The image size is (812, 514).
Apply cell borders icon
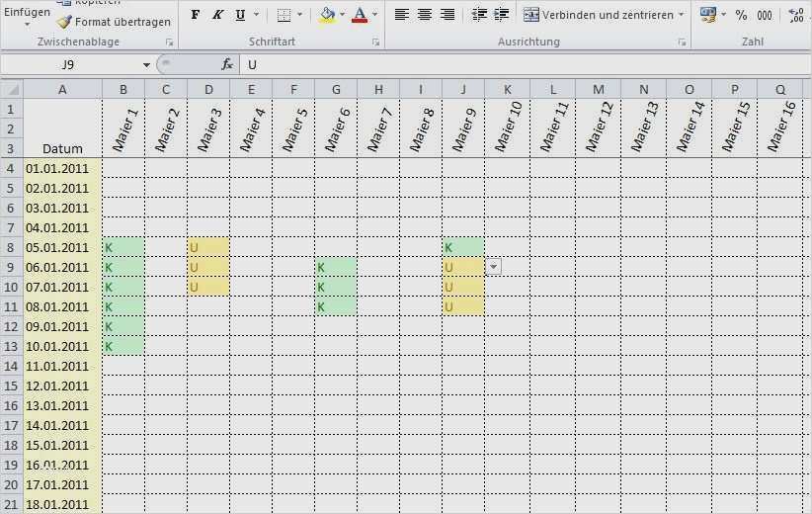(284, 15)
